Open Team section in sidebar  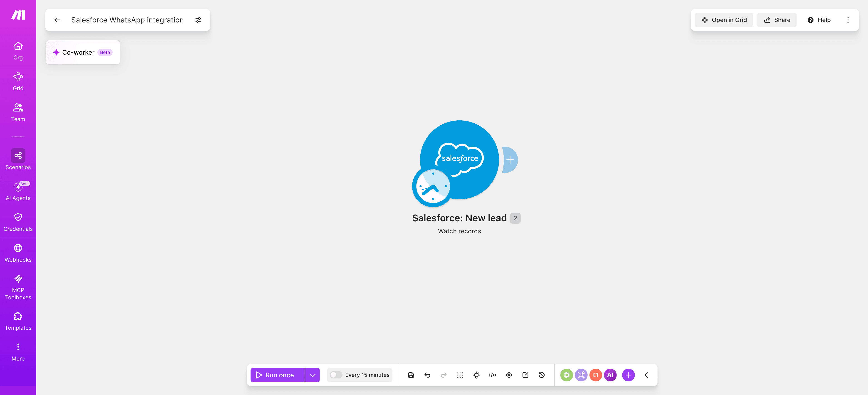(x=18, y=112)
